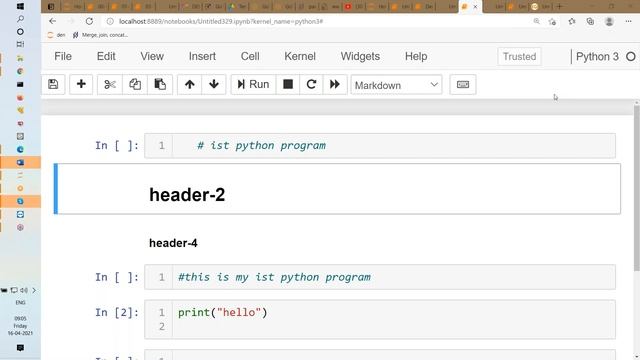Image resolution: width=640 pixels, height=360 pixels.
Task: Select the header-4 markdown text
Action: pos(173,243)
